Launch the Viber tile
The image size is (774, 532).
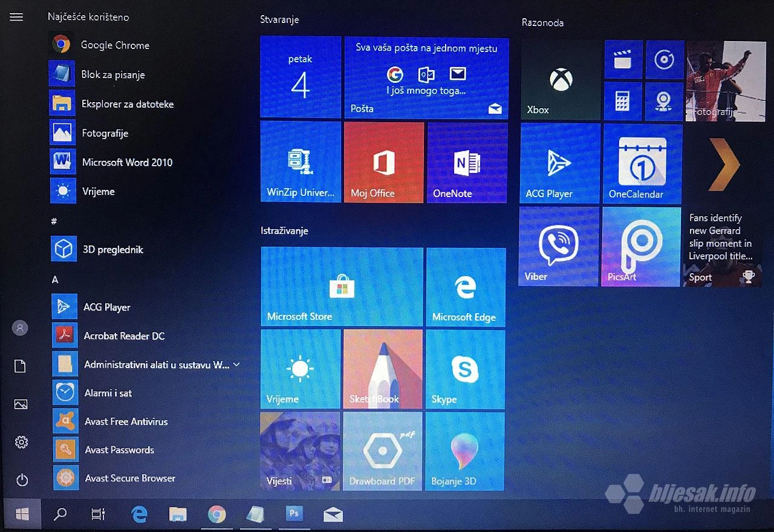click(x=559, y=246)
